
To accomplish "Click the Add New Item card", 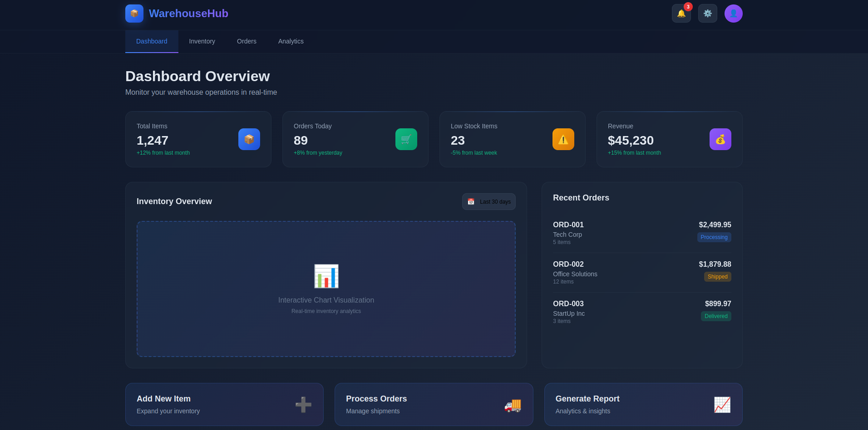I will (224, 405).
